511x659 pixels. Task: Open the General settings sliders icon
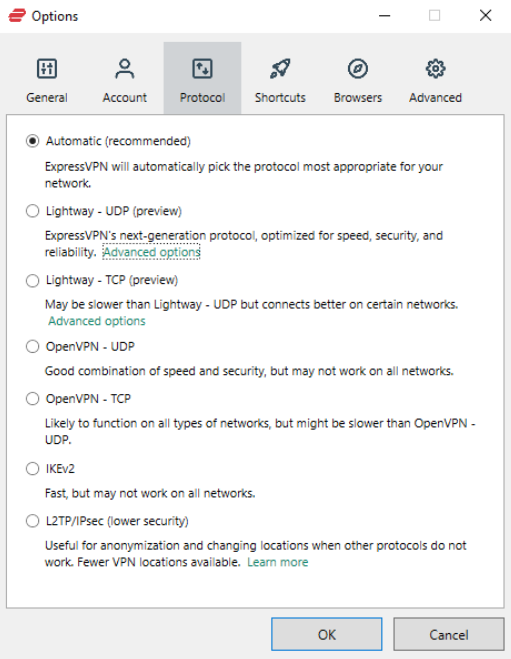(47, 69)
